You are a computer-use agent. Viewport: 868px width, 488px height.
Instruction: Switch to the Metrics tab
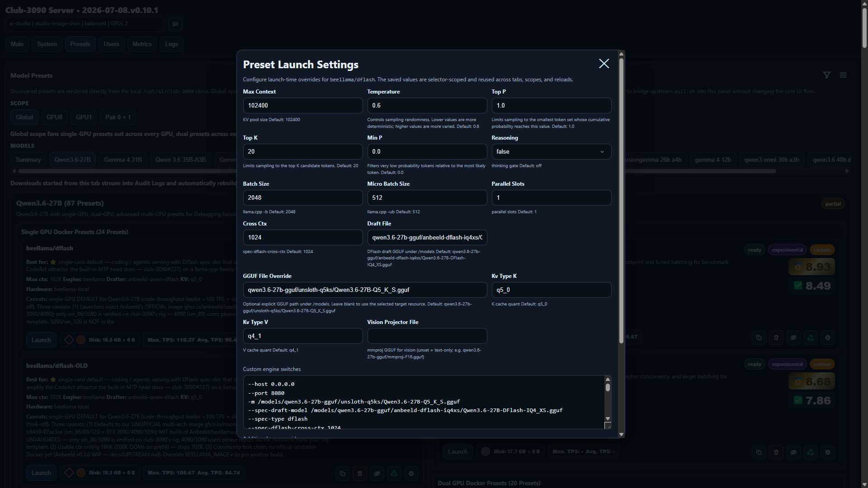[142, 44]
